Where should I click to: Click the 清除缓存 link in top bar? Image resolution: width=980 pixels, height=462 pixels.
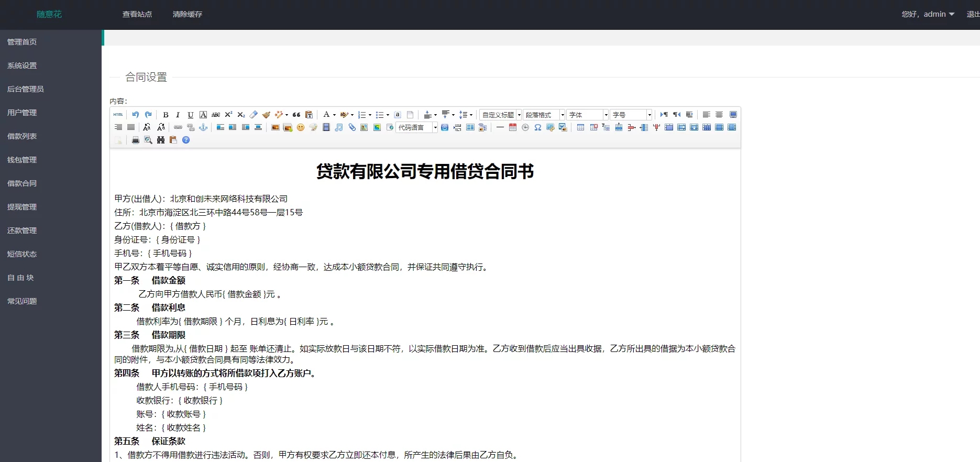point(188,14)
